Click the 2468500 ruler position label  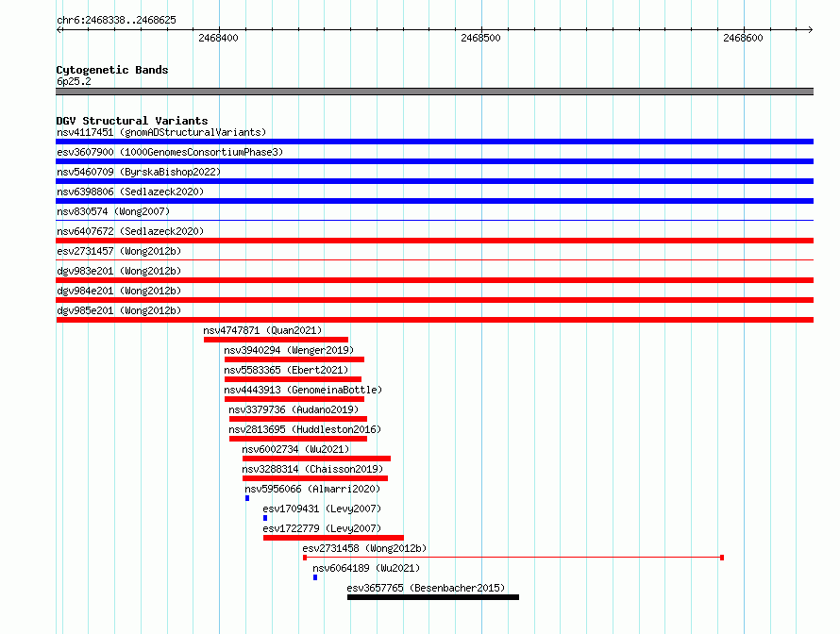[x=481, y=38]
